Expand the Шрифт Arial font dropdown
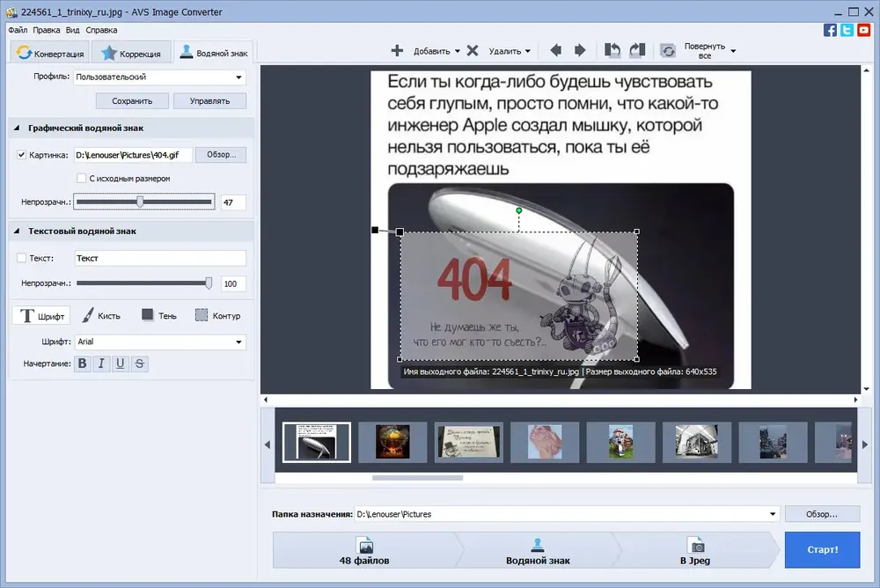Image resolution: width=880 pixels, height=588 pixels. [x=160, y=342]
